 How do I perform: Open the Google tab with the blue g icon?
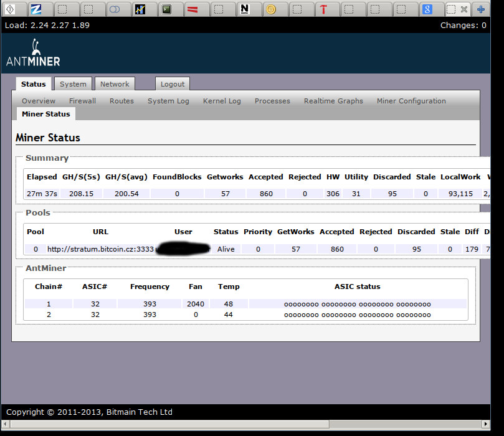click(x=427, y=9)
